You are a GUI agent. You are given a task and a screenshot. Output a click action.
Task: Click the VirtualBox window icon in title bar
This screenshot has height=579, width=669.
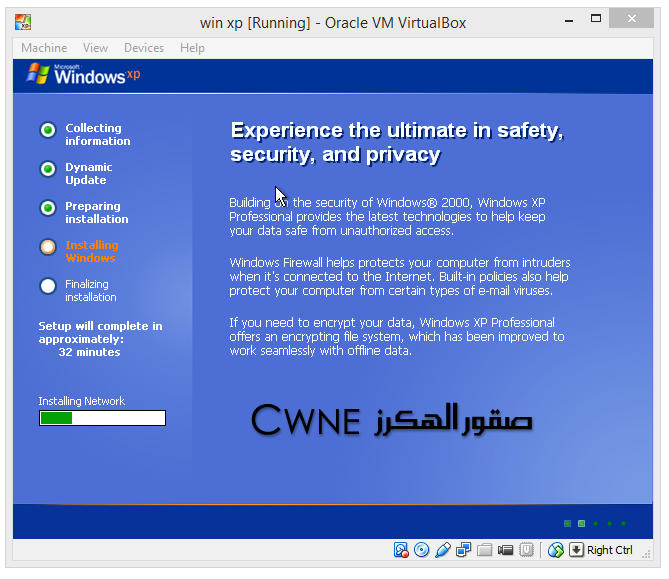tap(23, 22)
